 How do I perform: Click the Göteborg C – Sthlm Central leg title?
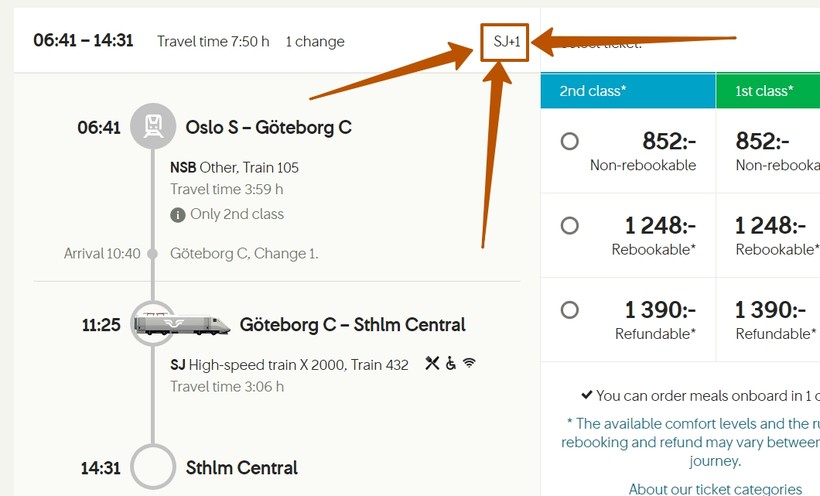tap(352, 325)
